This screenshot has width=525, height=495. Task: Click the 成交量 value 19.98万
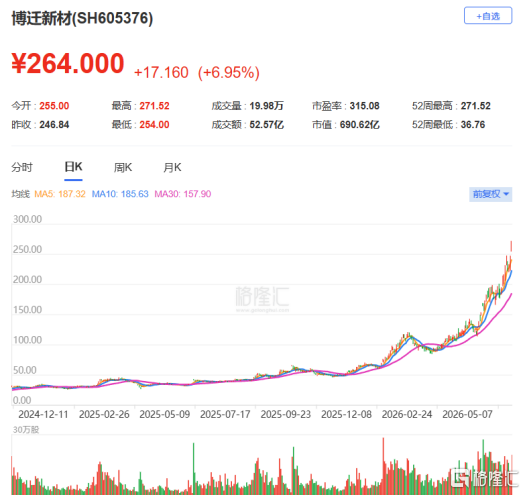tap(267, 106)
